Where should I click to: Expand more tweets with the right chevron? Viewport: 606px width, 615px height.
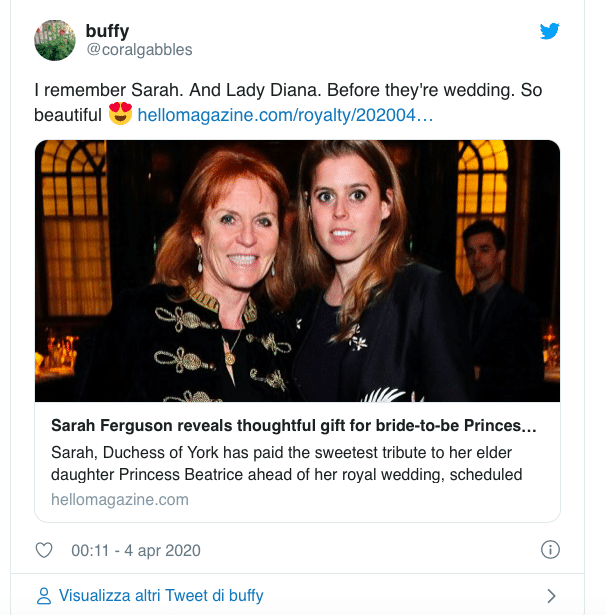point(551,596)
